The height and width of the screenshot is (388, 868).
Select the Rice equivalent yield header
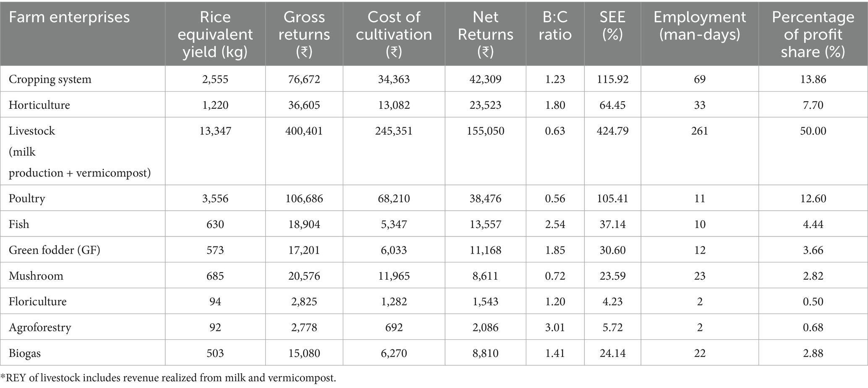(x=215, y=34)
